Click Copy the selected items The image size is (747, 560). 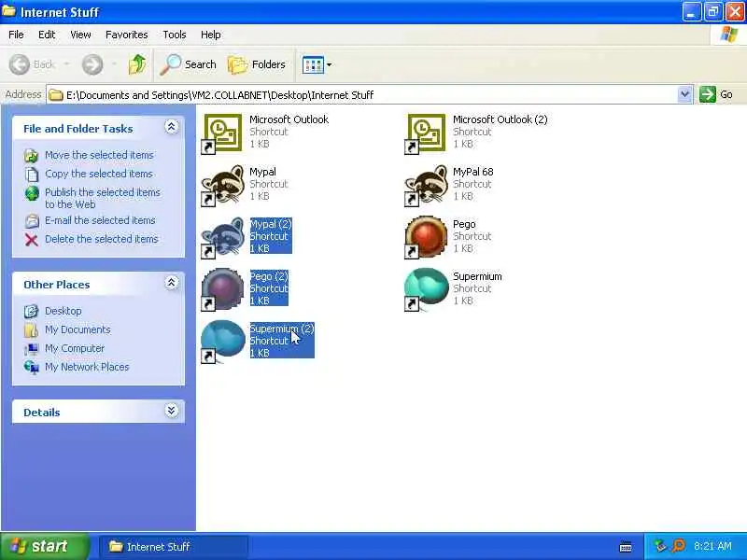(99, 174)
